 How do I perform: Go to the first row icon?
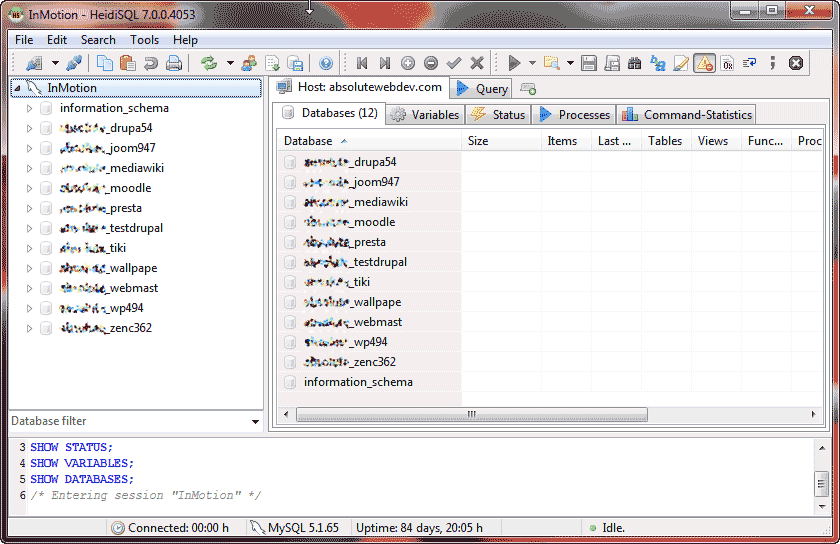pos(362,63)
